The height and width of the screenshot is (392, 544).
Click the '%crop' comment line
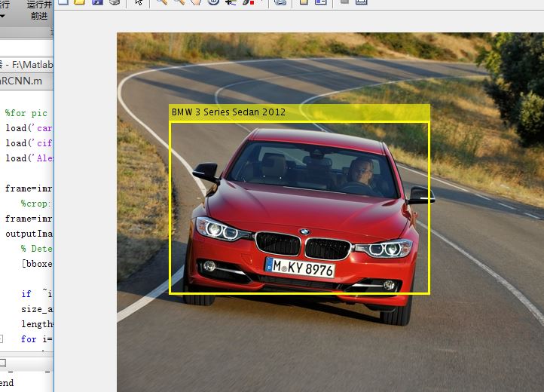(35, 204)
